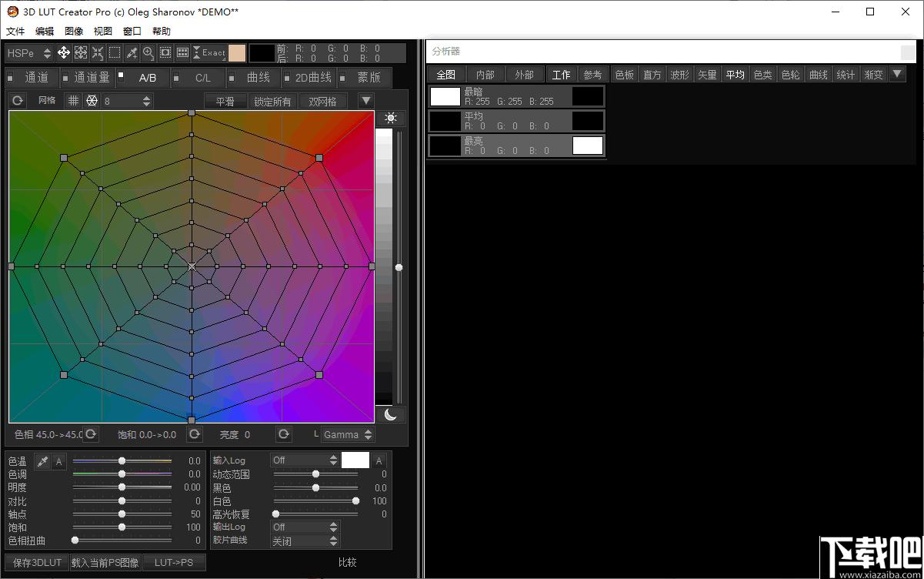Image resolution: width=924 pixels, height=579 pixels.
Task: Open the Gamma L dropdown
Action: pos(347,434)
